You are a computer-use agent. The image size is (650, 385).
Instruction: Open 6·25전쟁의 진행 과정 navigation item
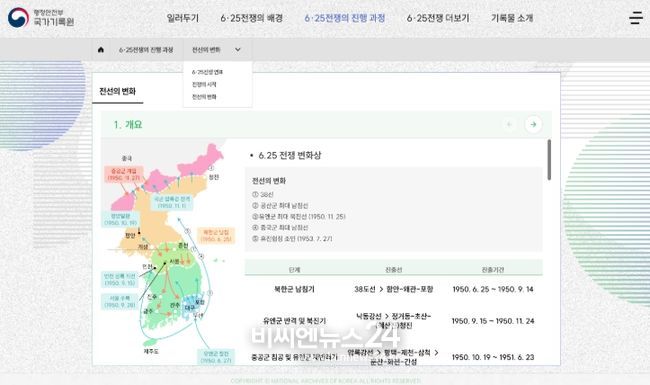point(345,18)
